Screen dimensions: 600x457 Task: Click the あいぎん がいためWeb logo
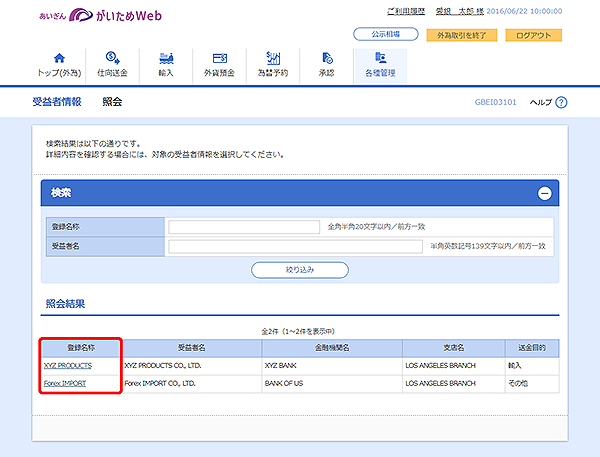click(101, 15)
